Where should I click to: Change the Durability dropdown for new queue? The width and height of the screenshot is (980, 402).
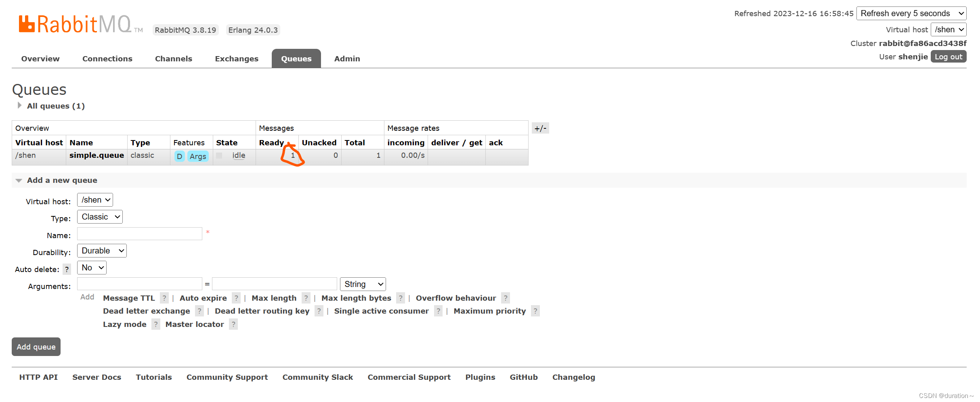(x=101, y=250)
